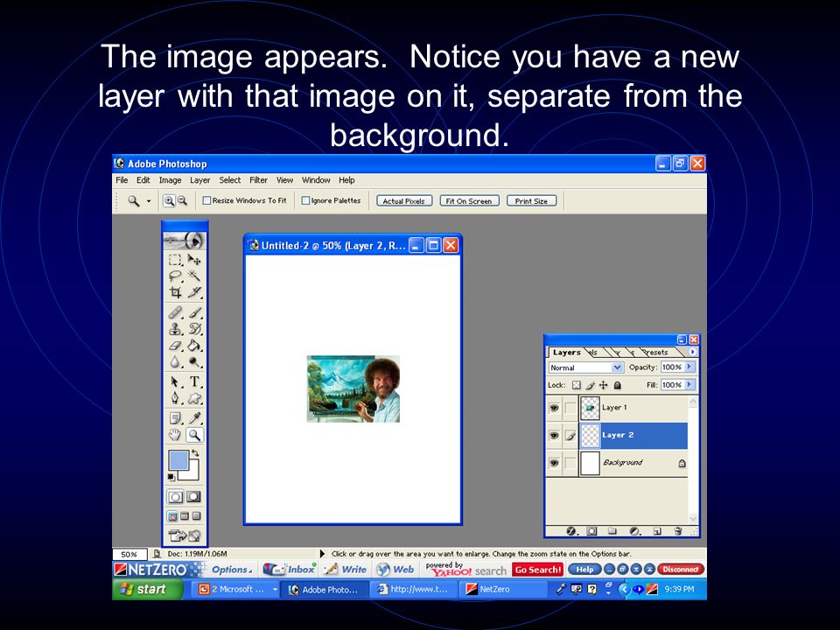The image size is (840, 630).
Task: Click the add layer mask icon
Action: point(591,531)
